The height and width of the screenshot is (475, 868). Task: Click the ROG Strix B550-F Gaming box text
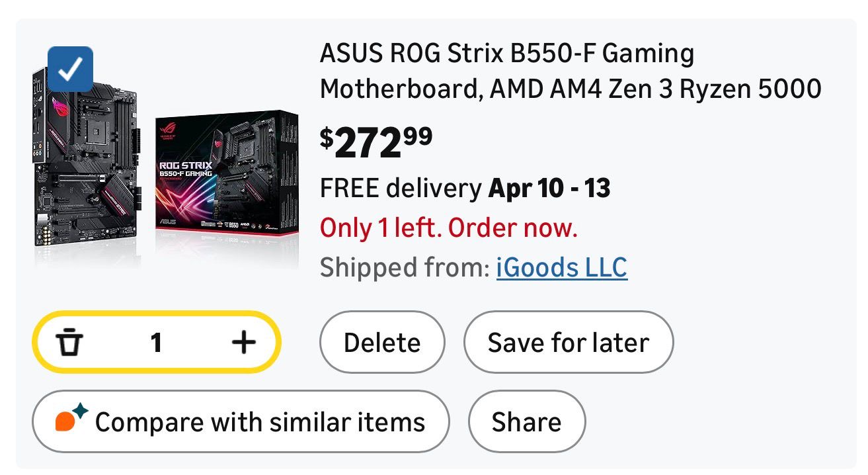(x=185, y=169)
